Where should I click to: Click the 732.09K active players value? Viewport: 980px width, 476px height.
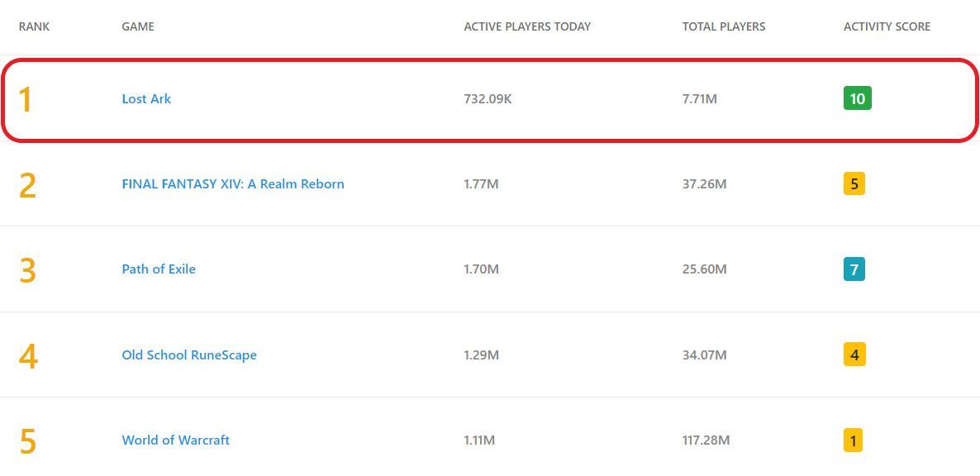[x=488, y=98]
